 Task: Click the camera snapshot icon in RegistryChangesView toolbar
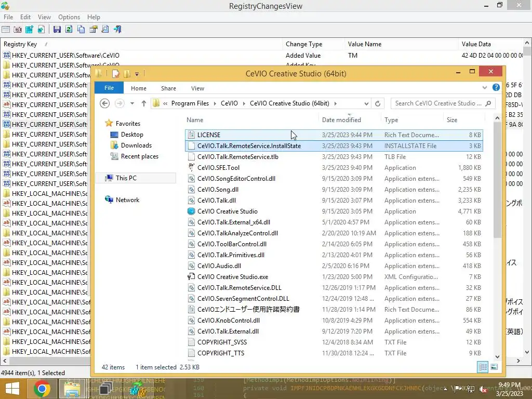point(18,30)
